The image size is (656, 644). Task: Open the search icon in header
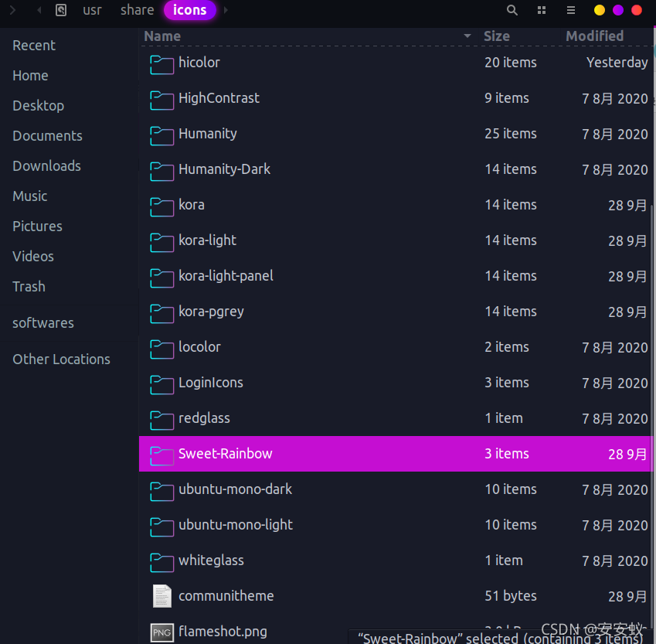[x=512, y=10]
